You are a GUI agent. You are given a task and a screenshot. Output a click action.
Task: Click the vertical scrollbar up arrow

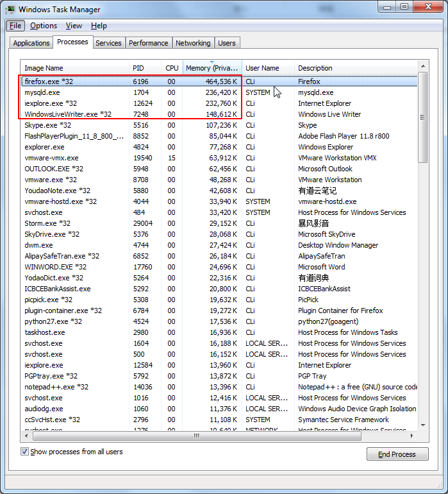[x=423, y=66]
